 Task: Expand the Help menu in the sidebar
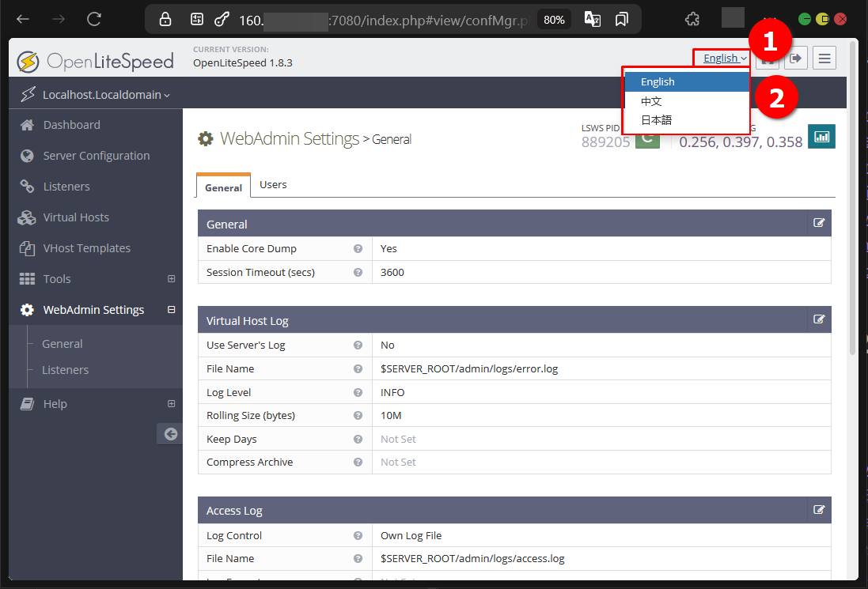[172, 404]
